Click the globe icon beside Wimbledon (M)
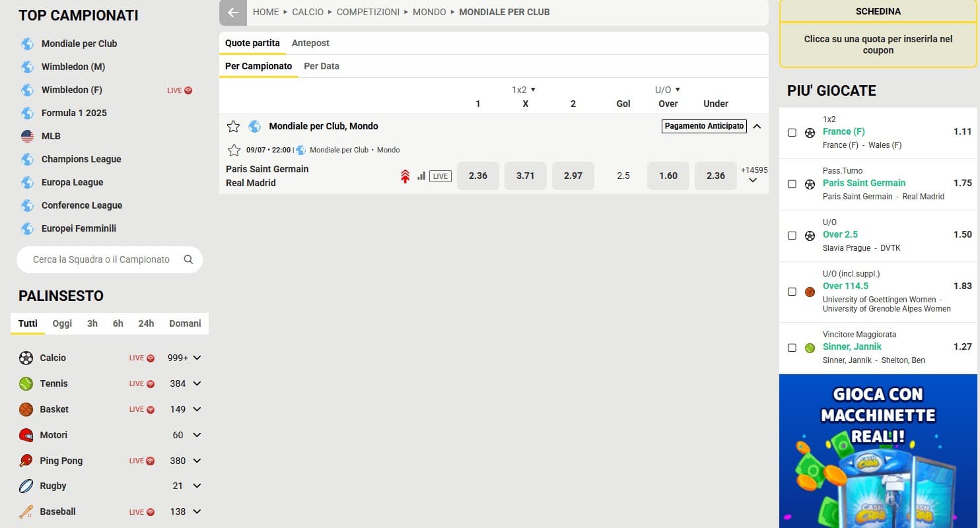980x528 pixels. pos(27,67)
